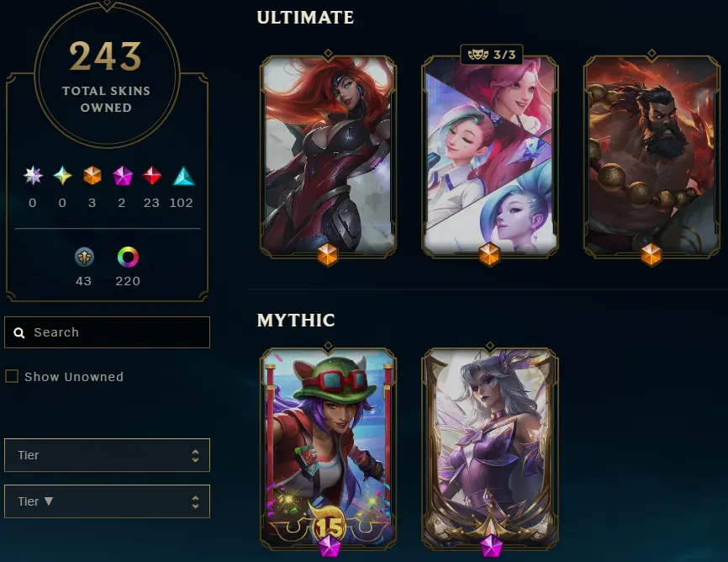Open the red-haired Miss Fortune ultimate skin card
Image resolution: width=728 pixels, height=562 pixels.
coord(328,156)
